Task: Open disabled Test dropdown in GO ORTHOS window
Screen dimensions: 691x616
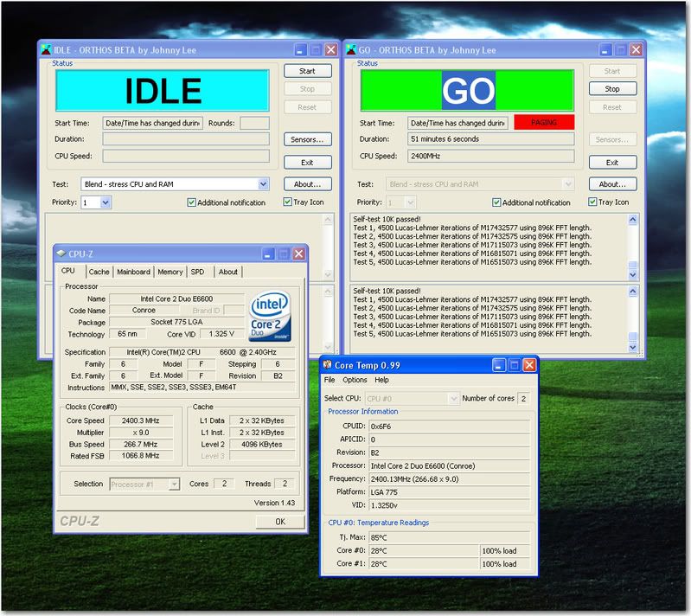Action: pyautogui.click(x=568, y=184)
